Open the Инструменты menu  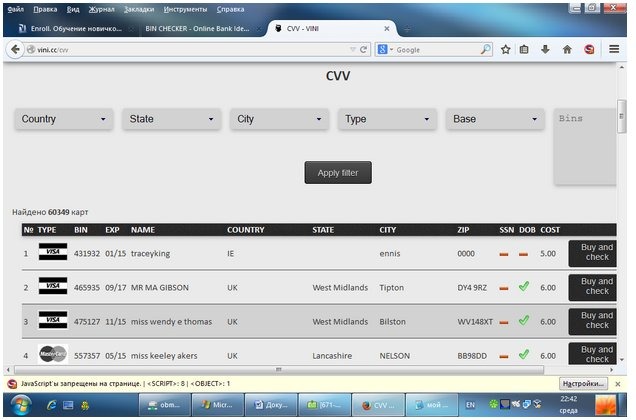coord(185,9)
